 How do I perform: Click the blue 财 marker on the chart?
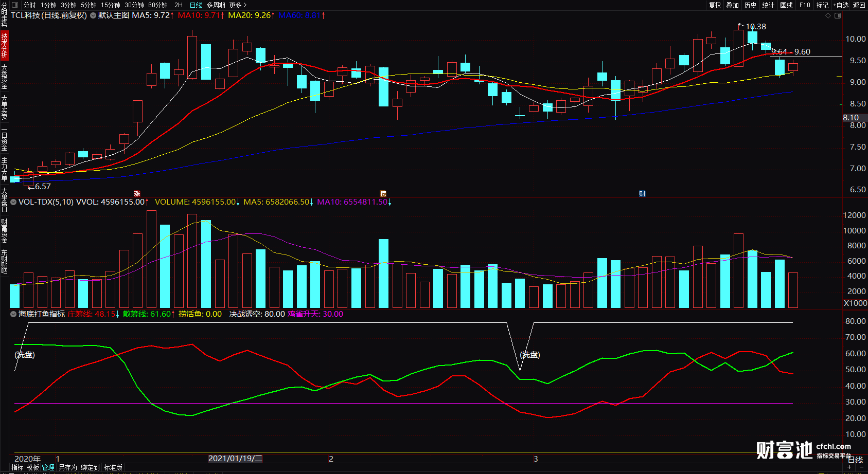point(642,194)
